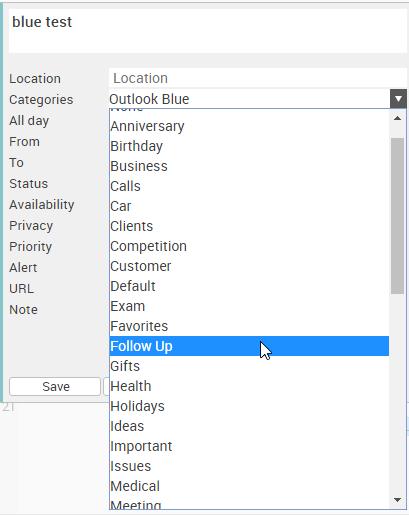Select the Birthday category

point(249,146)
